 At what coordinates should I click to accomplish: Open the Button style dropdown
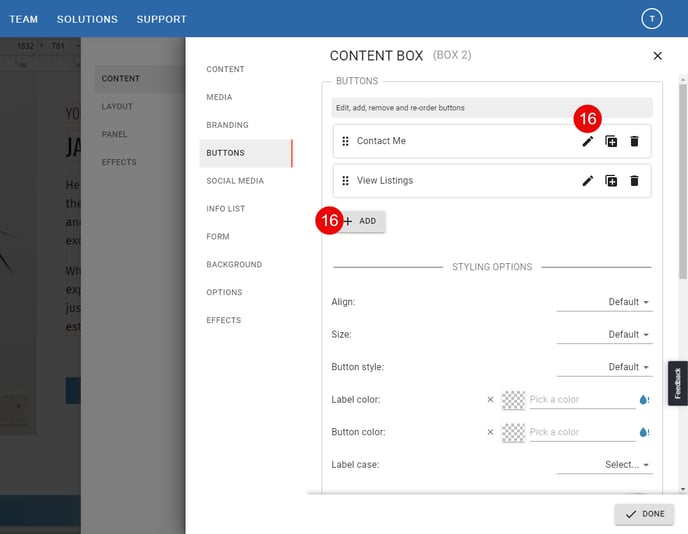[604, 367]
